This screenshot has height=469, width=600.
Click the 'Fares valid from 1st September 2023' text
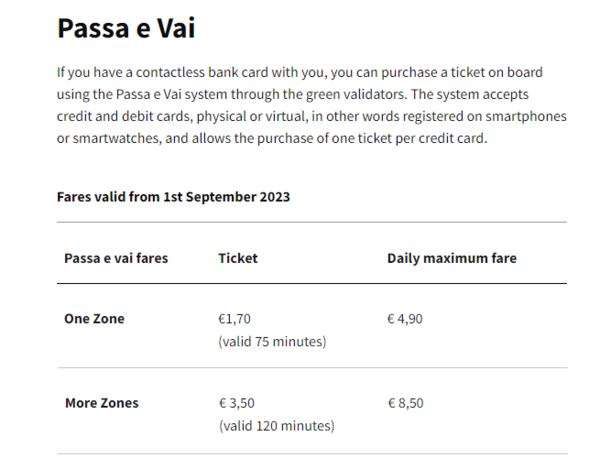pyautogui.click(x=173, y=197)
